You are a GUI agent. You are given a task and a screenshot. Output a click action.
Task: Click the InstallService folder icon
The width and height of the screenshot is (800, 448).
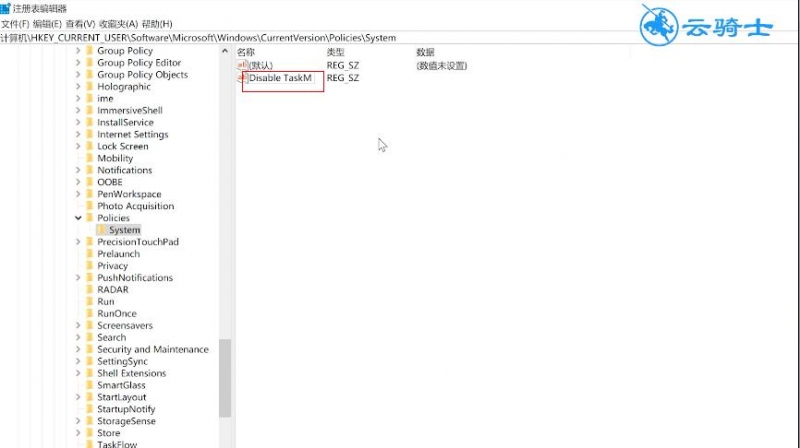(90, 122)
